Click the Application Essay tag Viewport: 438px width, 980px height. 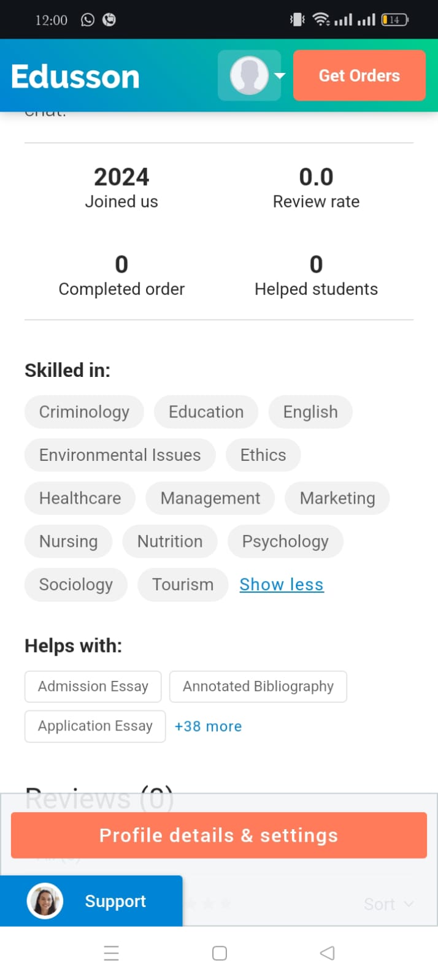click(x=95, y=726)
